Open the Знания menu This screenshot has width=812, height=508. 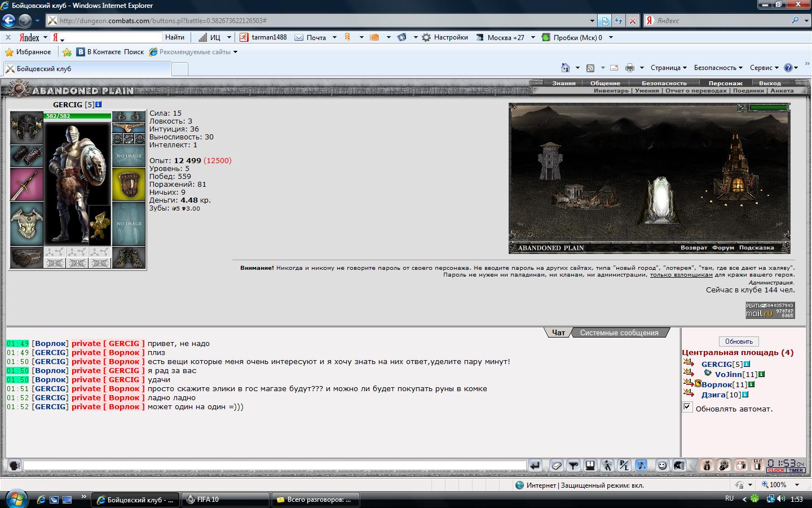point(564,84)
